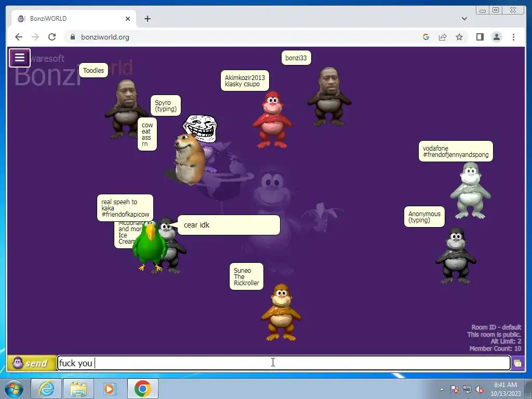Open the clock showing 8:41 AM
Screen dimensions: 532x399
click(x=505, y=389)
